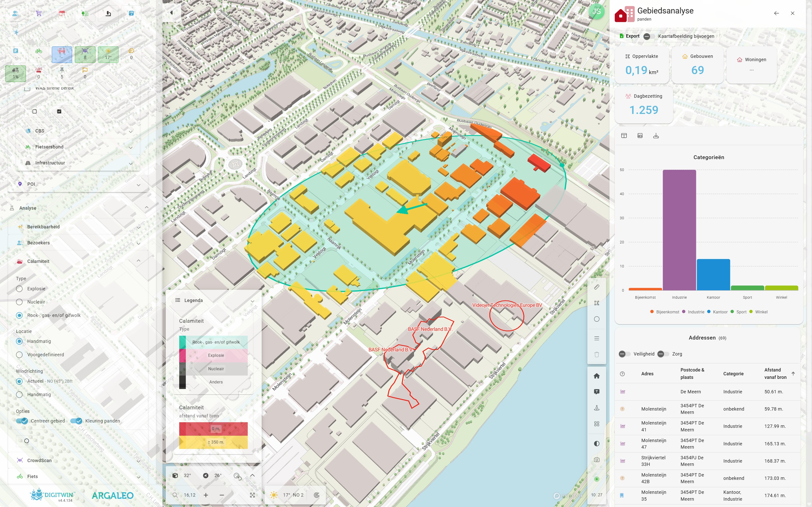Open the Bereikbaarheid analysis item

[x=43, y=227]
